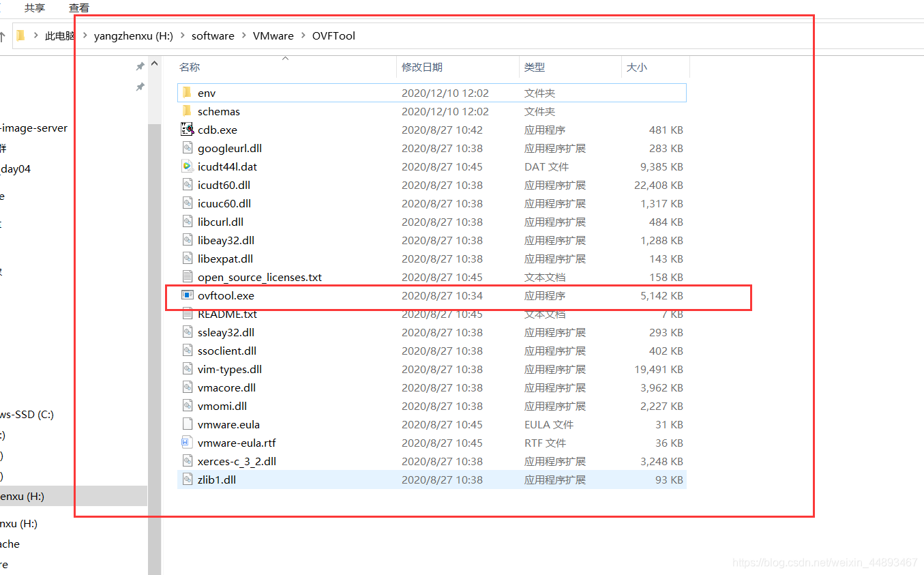Click the xerces-c_3_2.dll file icon

pyautogui.click(x=188, y=460)
